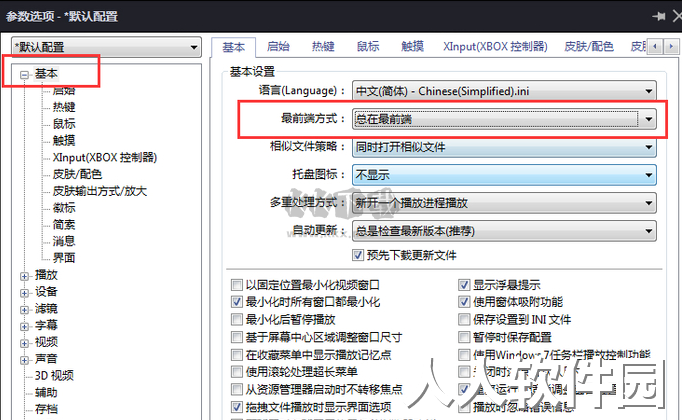
Task: Open the 托盘图标 dropdown
Action: point(504,175)
